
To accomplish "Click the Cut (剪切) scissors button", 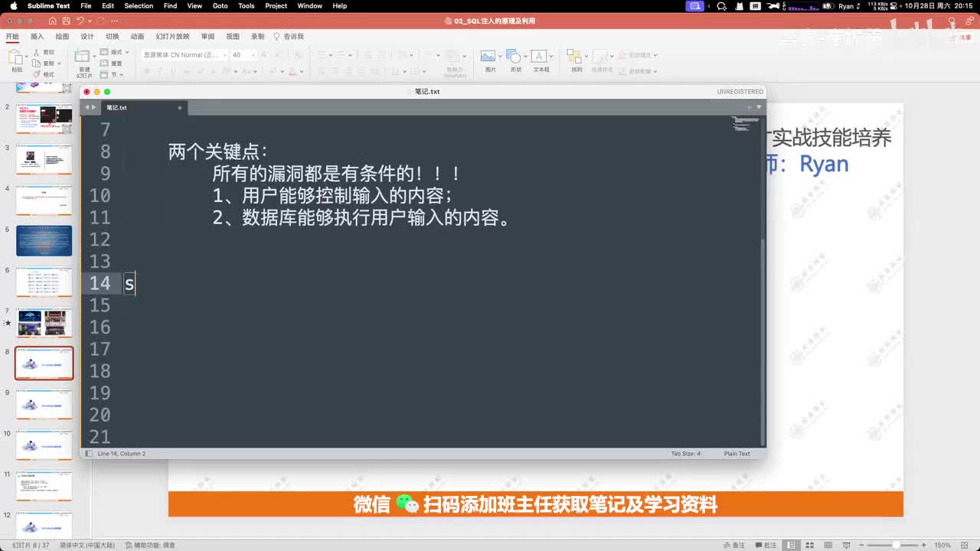I will coord(44,52).
